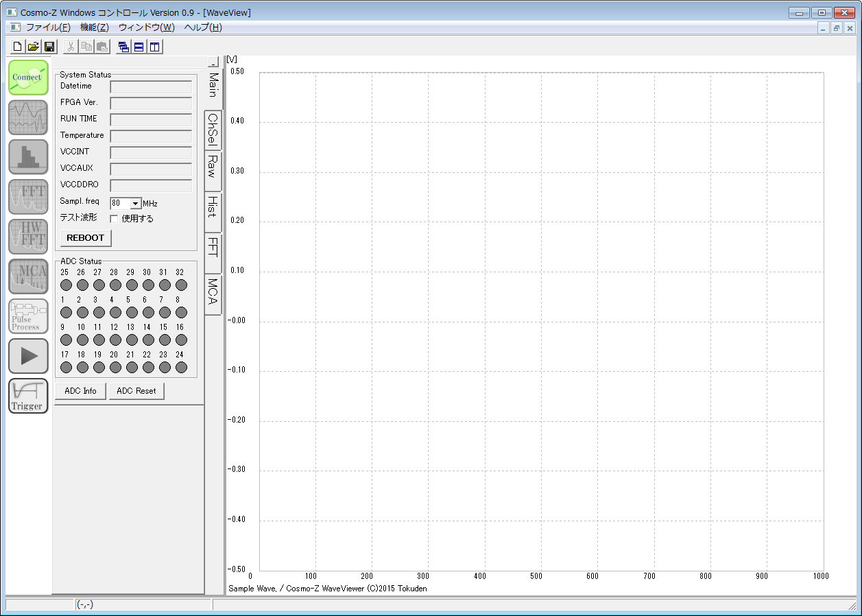862x616 pixels.
Task: Click the Save floppy disk toolbar icon
Action: coord(49,47)
